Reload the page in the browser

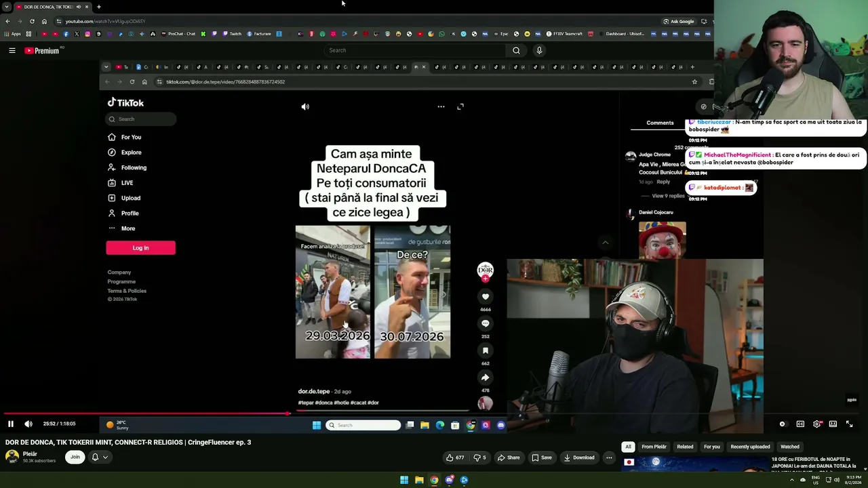click(32, 21)
